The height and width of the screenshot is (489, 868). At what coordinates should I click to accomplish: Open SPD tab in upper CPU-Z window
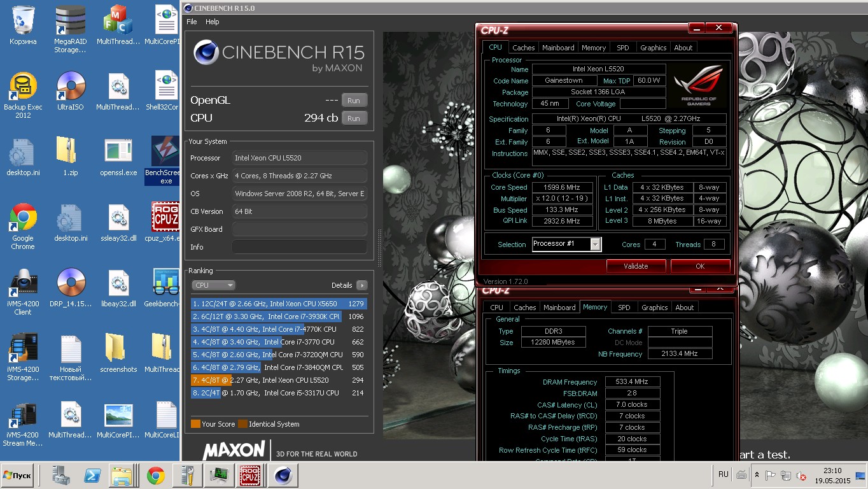click(x=623, y=48)
